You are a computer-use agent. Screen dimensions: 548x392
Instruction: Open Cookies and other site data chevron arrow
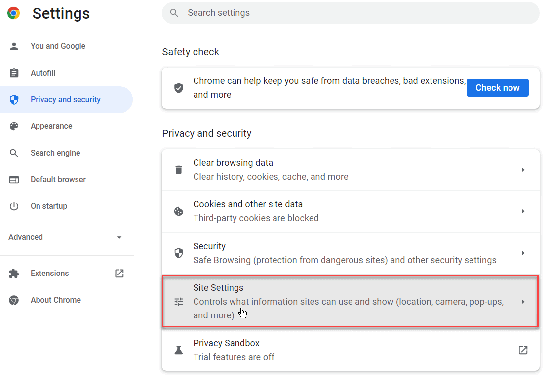click(x=523, y=211)
